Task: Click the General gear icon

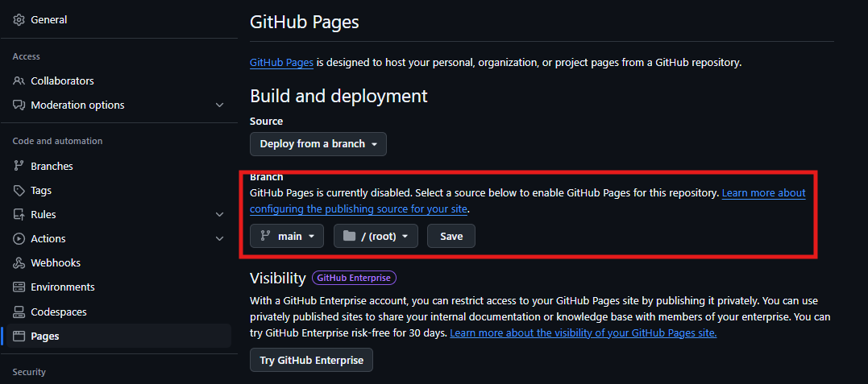Action: tap(19, 20)
